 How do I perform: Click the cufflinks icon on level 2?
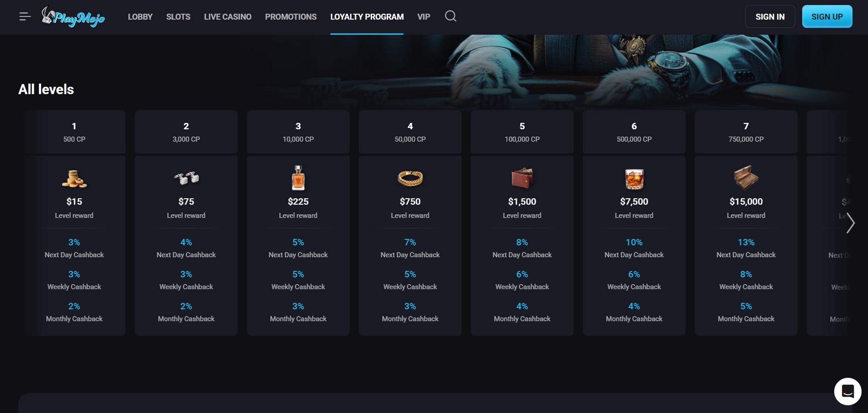pos(186,178)
